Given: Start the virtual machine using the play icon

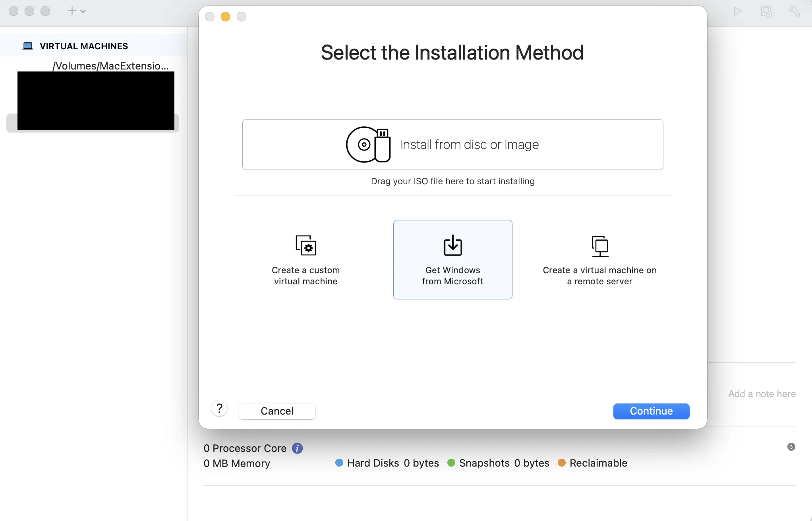Looking at the screenshot, I should [x=738, y=11].
